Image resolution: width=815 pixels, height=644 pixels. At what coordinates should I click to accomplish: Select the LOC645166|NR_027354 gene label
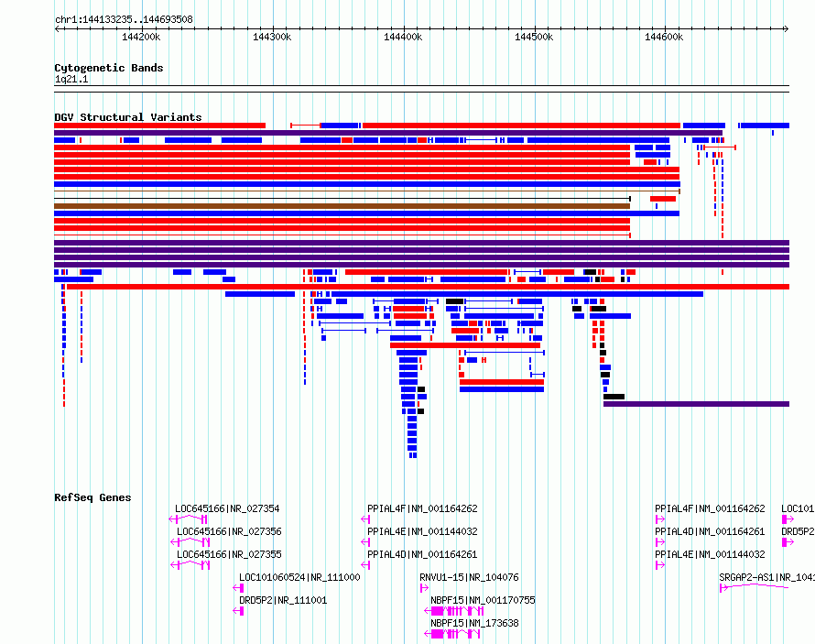(x=227, y=508)
